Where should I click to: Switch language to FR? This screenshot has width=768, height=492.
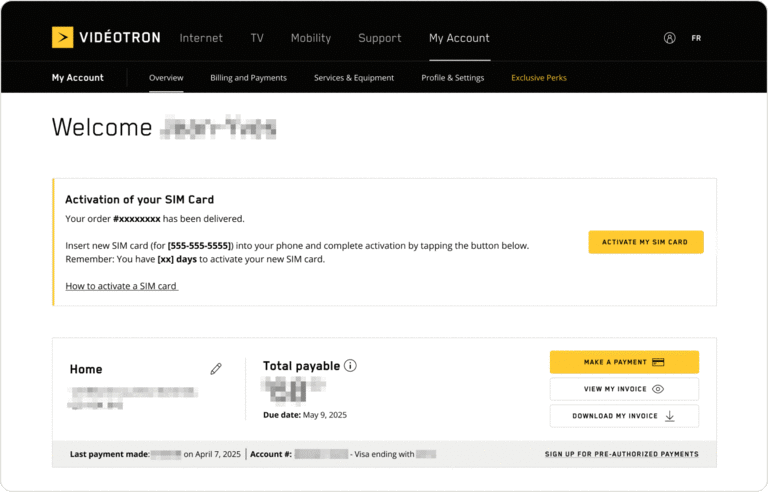[x=696, y=38]
